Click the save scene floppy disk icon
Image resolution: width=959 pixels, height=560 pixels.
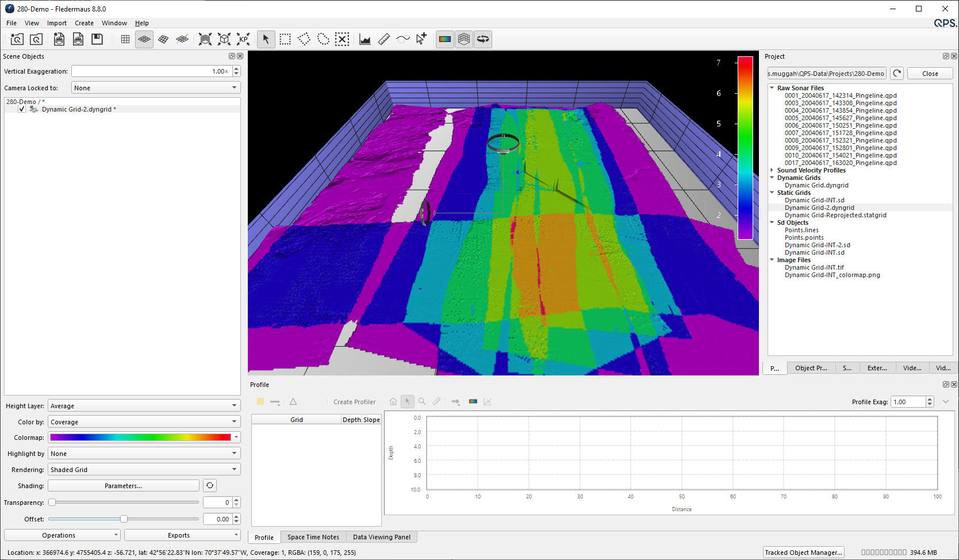[97, 39]
